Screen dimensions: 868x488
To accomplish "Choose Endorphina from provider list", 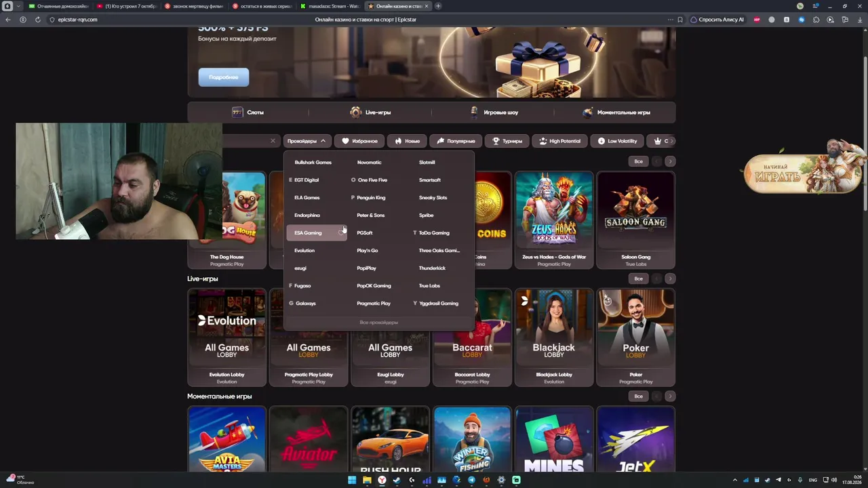I will tap(307, 216).
